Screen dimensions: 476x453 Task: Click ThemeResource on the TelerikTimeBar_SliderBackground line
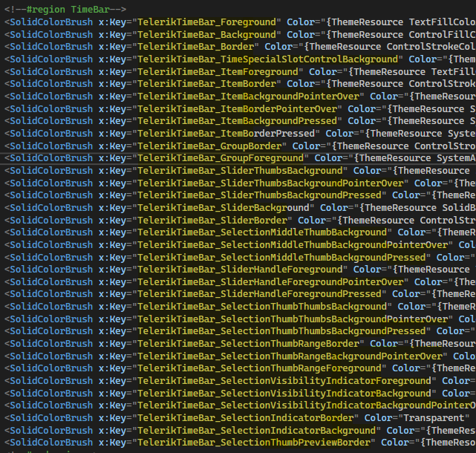401,208
